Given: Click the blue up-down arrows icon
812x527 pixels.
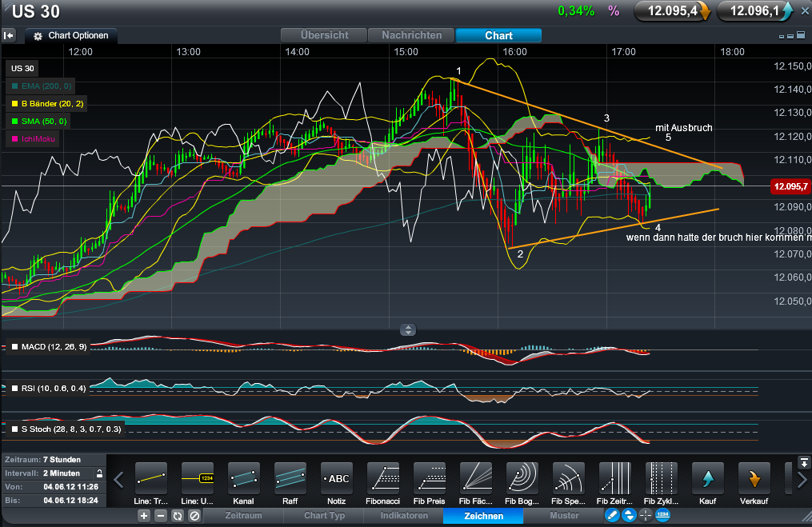Looking at the screenshot, I should point(629,515).
